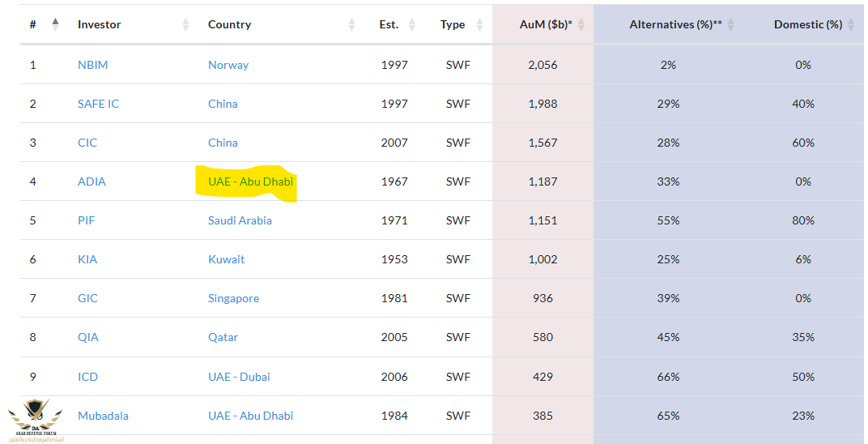Click China link in SAFE IC row
The width and height of the screenshot is (868, 444).
223,104
